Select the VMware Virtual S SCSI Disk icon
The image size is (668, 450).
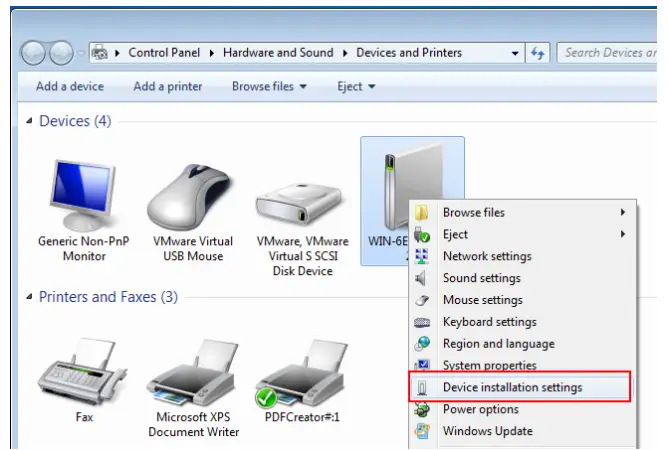(x=299, y=205)
